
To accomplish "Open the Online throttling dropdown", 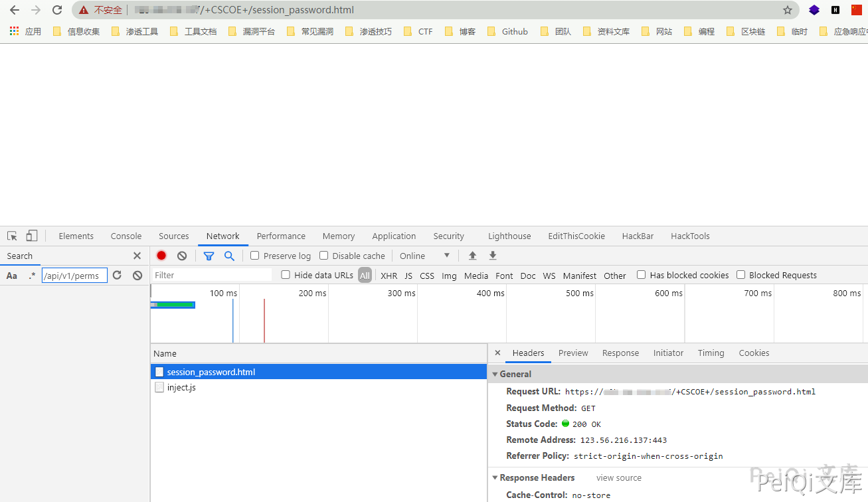I will (425, 256).
